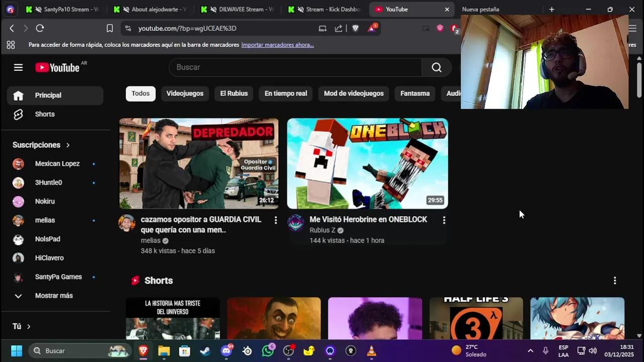Switch to About alejodwarte tab
Image resolution: width=644 pixels, height=362 pixels.
tap(149, 10)
